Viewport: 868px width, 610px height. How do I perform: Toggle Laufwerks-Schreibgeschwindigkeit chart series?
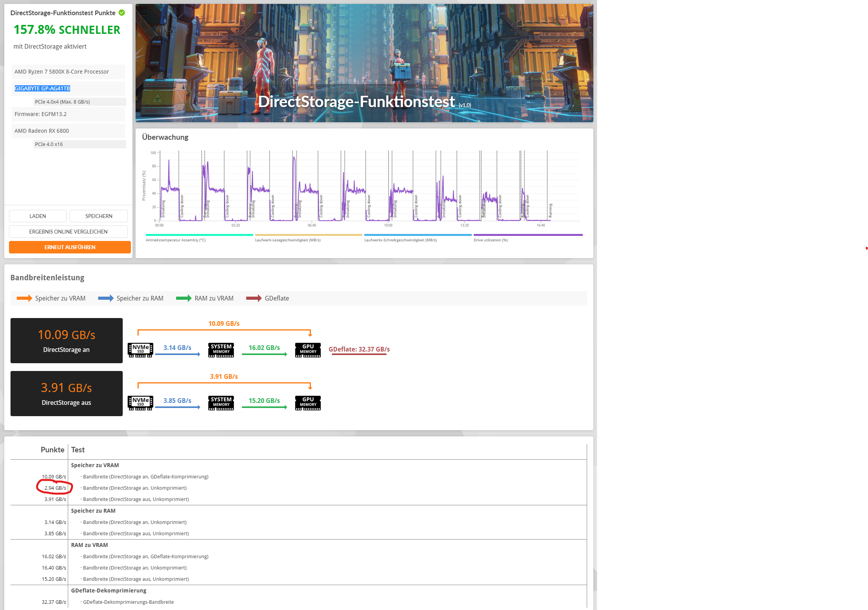(418, 235)
